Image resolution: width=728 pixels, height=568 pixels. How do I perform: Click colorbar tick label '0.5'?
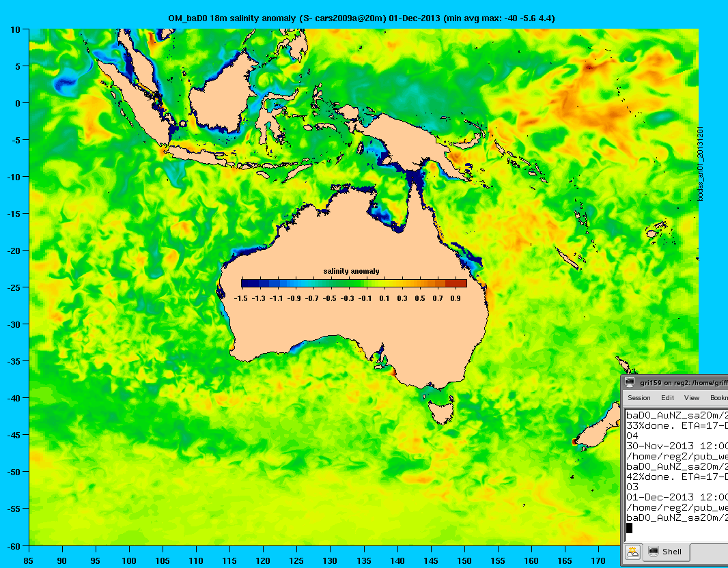[x=420, y=298]
